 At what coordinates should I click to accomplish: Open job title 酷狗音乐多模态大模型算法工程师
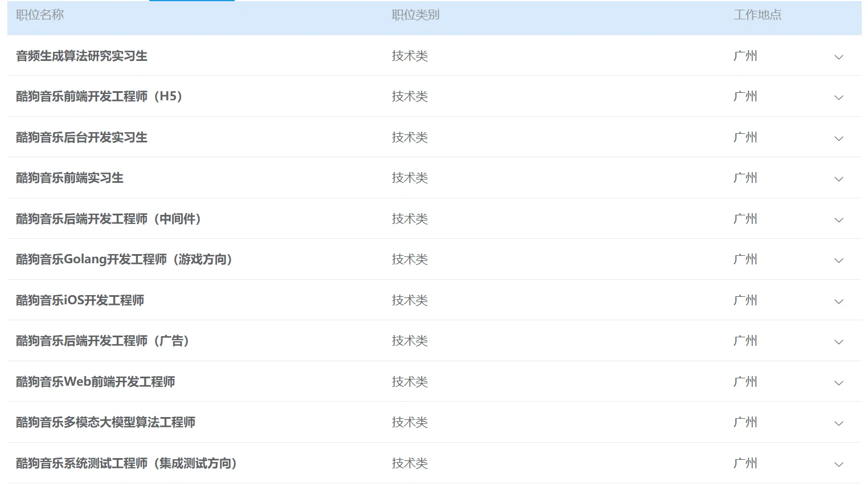tap(105, 422)
